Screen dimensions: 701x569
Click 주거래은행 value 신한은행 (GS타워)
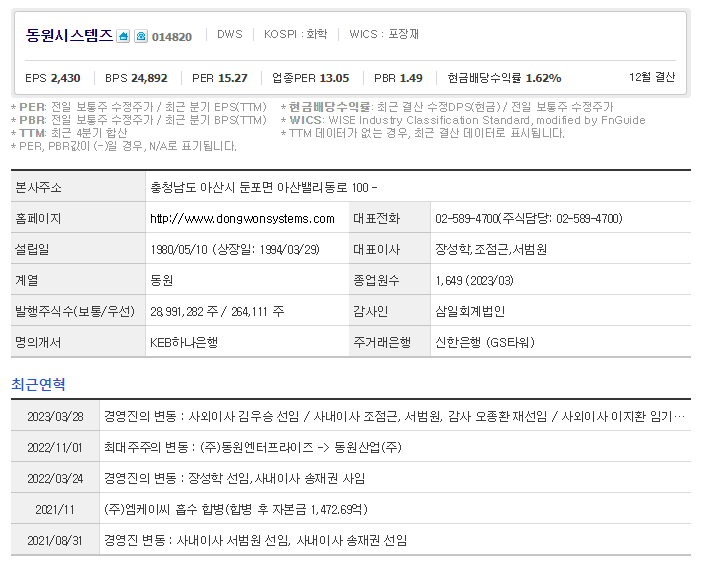pos(485,343)
